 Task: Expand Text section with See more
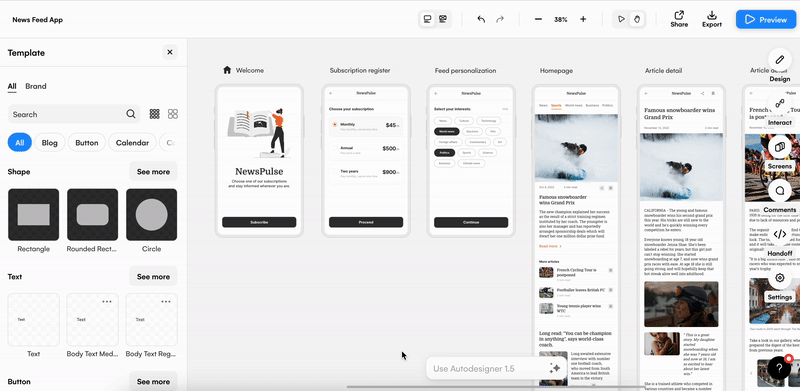153,276
